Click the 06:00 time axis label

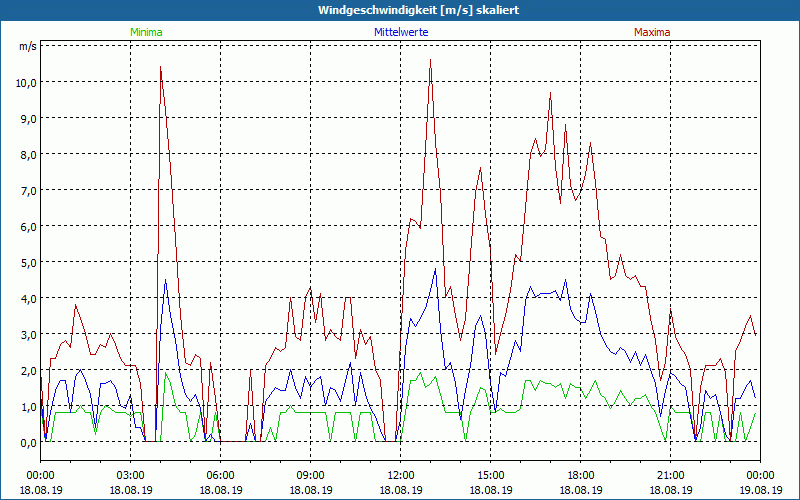(220, 476)
